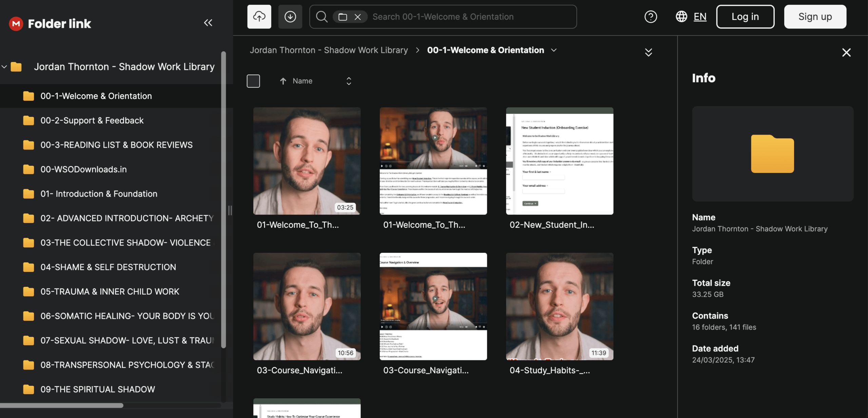Image resolution: width=868 pixels, height=418 pixels.
Task: Expand the double-chevron down control
Action: (x=648, y=52)
